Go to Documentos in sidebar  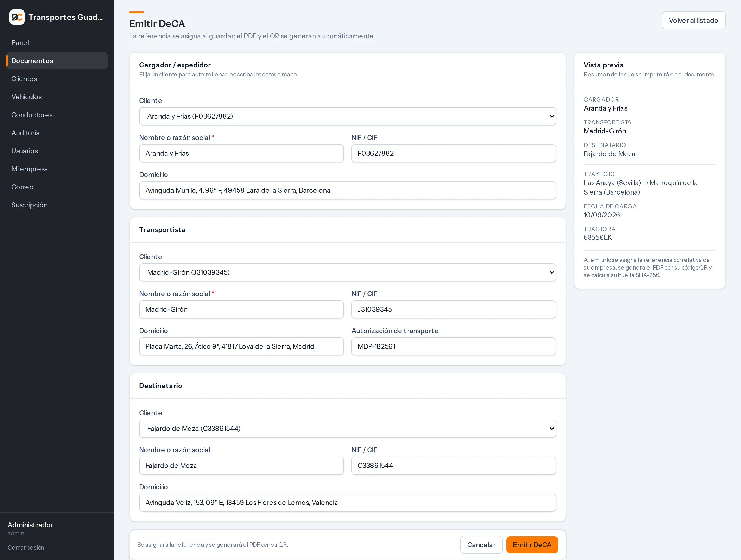pyautogui.click(x=57, y=61)
